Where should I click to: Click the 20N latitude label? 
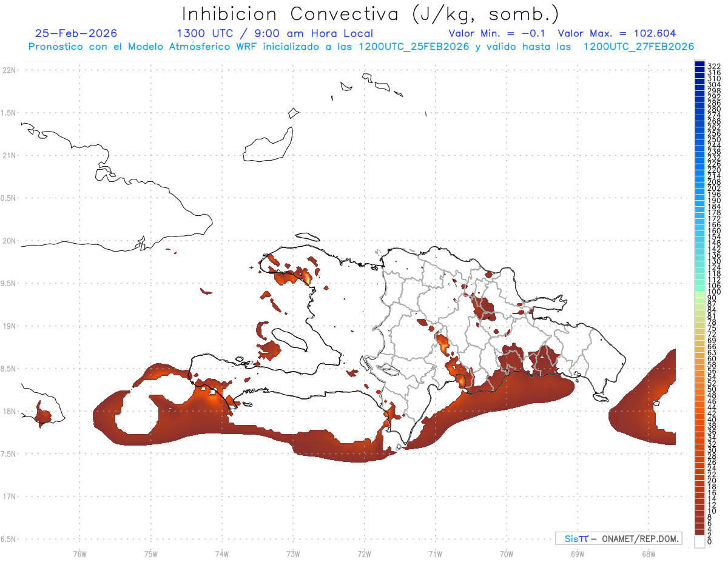8,241
